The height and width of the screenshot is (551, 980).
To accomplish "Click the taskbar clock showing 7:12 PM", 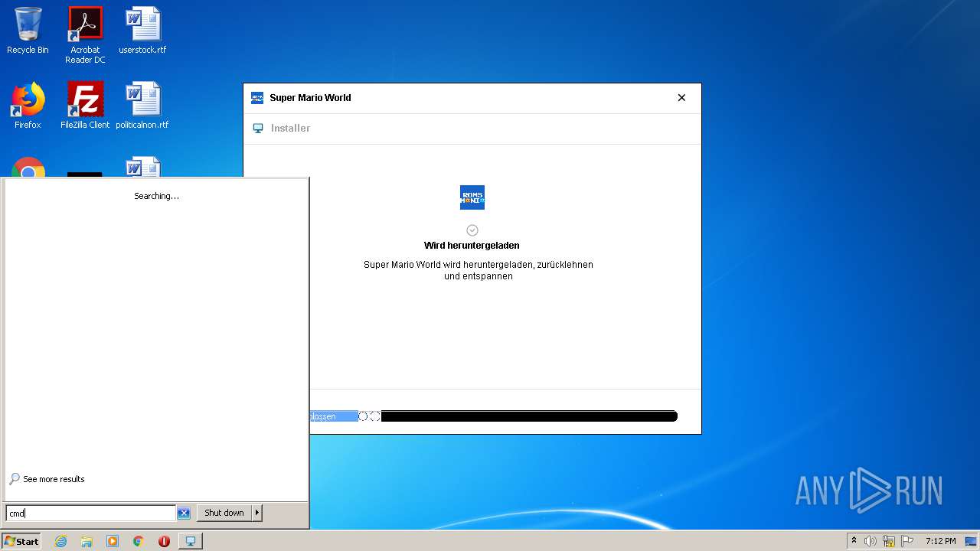I will tap(941, 541).
